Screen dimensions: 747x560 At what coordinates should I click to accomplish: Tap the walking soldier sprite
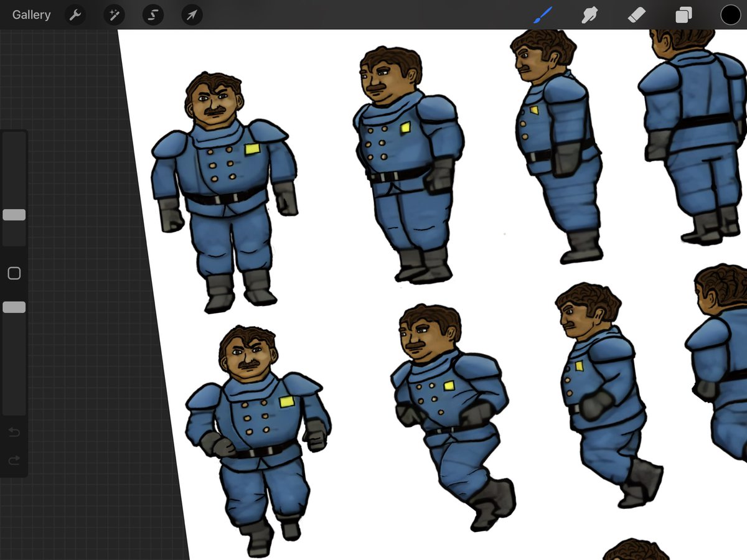click(249, 423)
